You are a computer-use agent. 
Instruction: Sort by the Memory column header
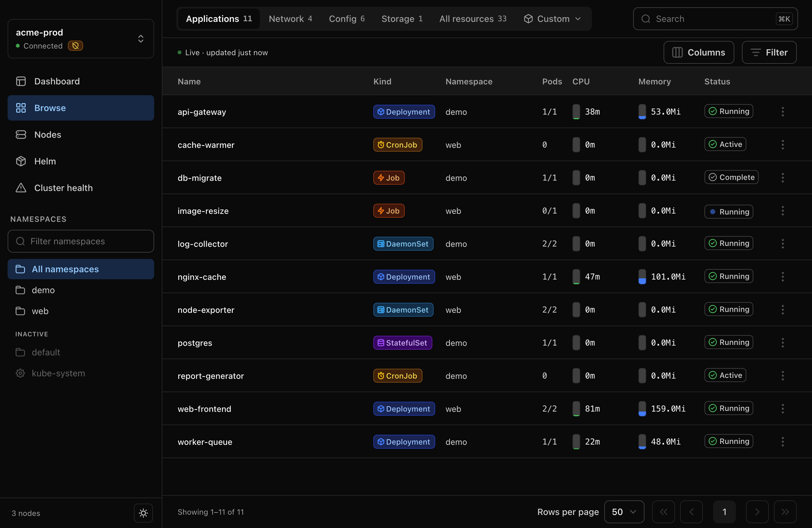pos(654,82)
